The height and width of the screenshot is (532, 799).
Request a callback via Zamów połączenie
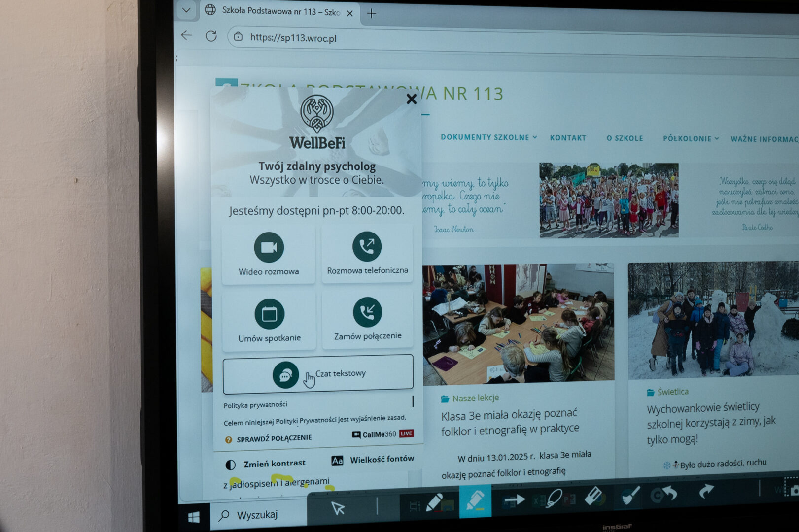tap(367, 313)
